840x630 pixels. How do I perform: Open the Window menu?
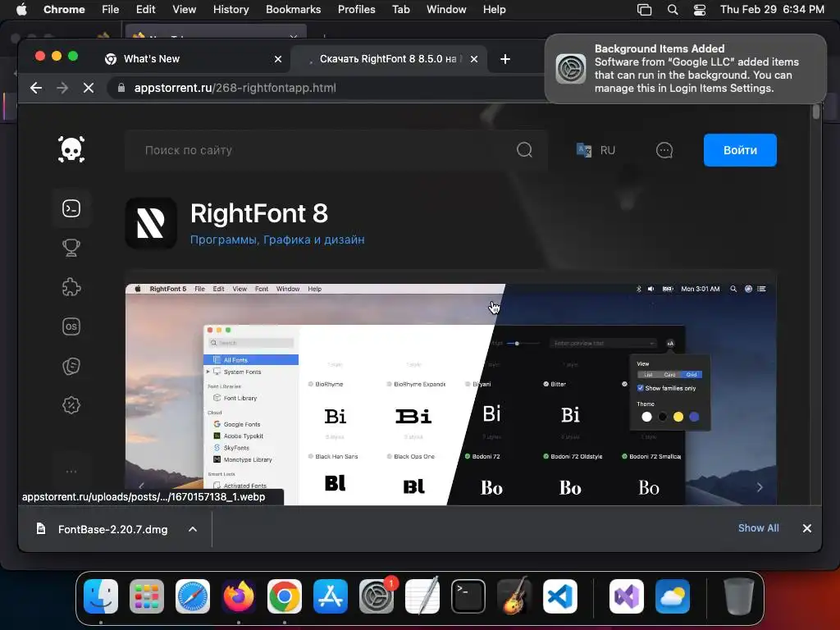446,10
